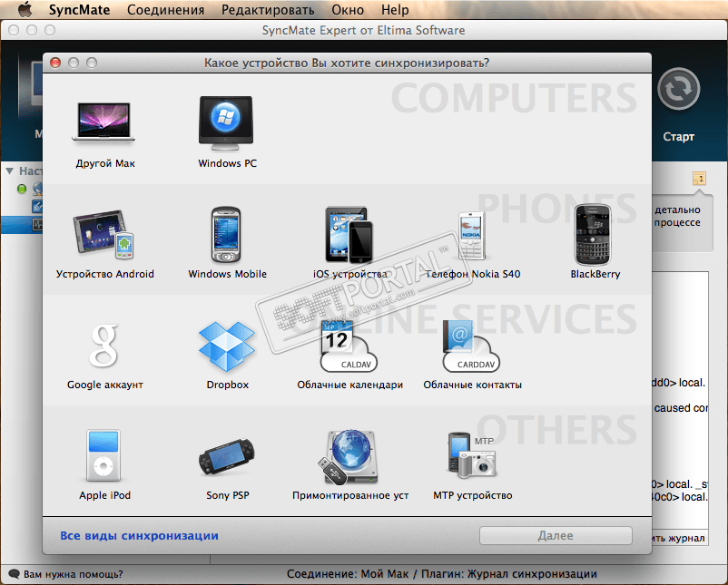Image resolution: width=728 pixels, height=585 pixels.
Task: Select the Другой Мак laptop icon
Action: click(x=104, y=122)
